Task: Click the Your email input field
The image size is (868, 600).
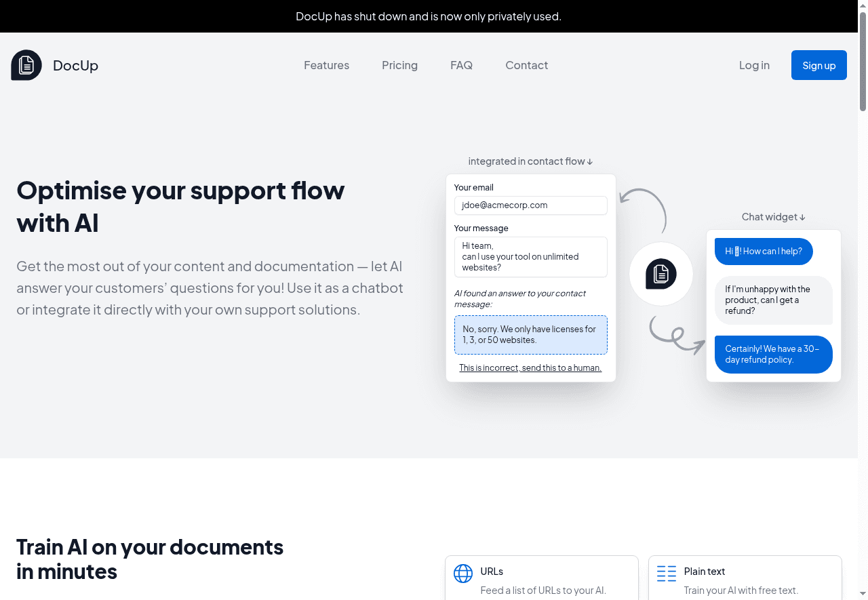Action: 530,205
